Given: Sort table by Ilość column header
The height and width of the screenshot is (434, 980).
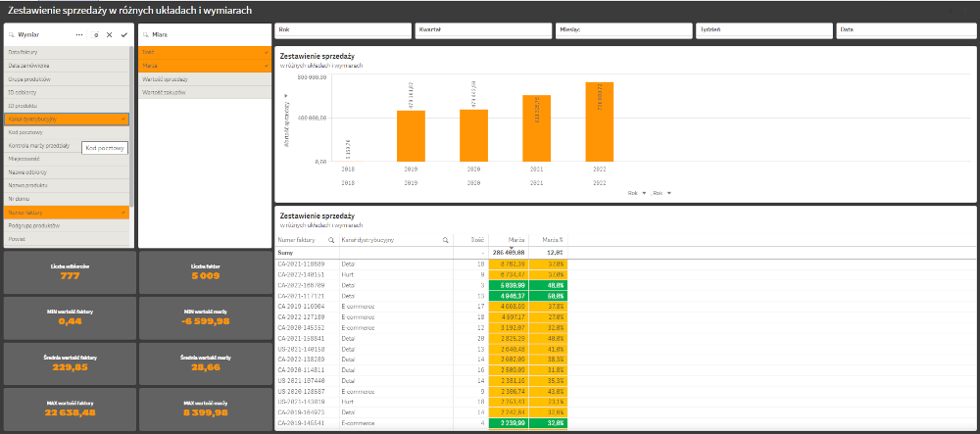Looking at the screenshot, I should (471, 240).
